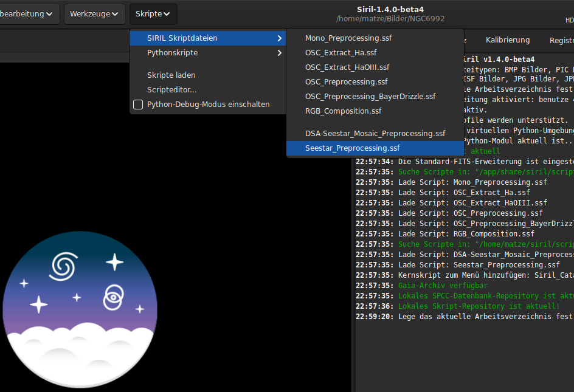Run the Mono_Preprocessing.ssf script

(348, 38)
